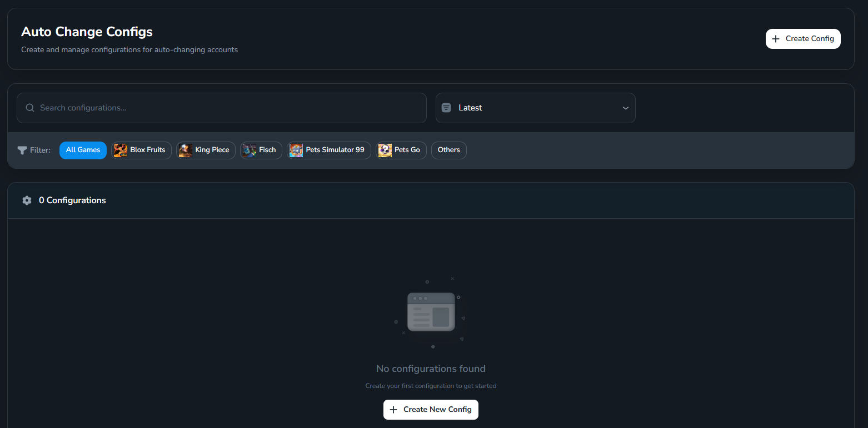This screenshot has width=868, height=428.
Task: Expand sorting options via Latest menu
Action: (x=535, y=108)
